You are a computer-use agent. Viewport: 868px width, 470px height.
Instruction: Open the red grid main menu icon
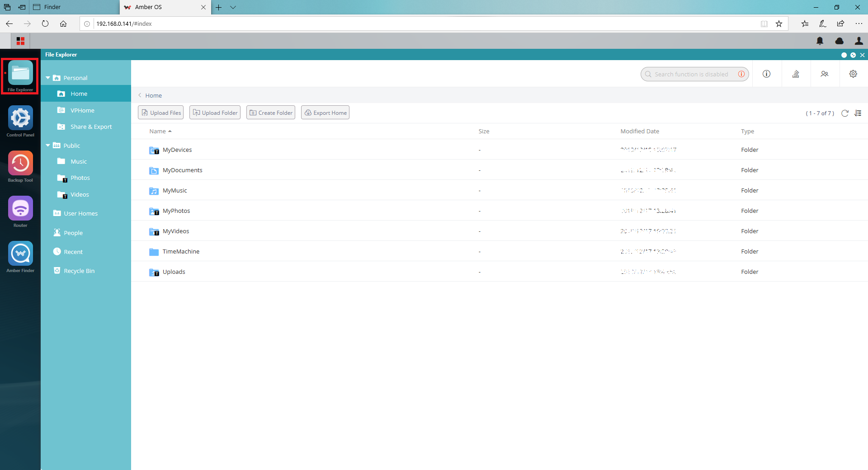tap(20, 41)
